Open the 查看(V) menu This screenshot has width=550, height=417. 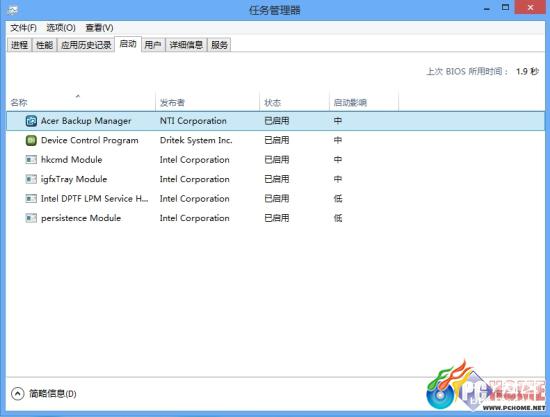point(100,28)
